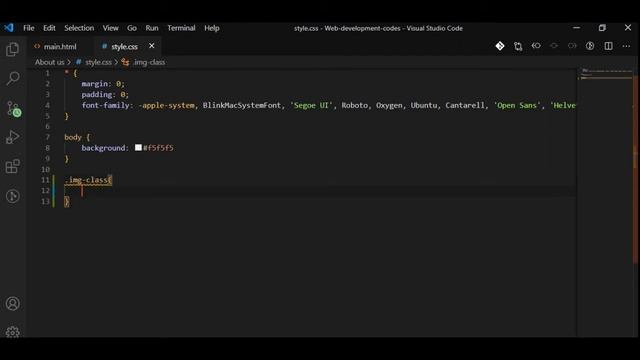Open the Git history icon in activity bar

[13, 196]
